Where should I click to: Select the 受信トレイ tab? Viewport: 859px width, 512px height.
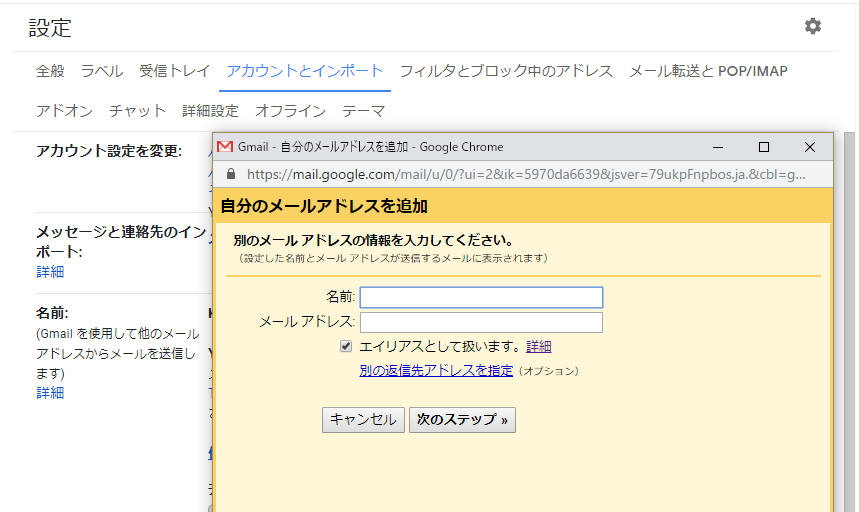175,71
